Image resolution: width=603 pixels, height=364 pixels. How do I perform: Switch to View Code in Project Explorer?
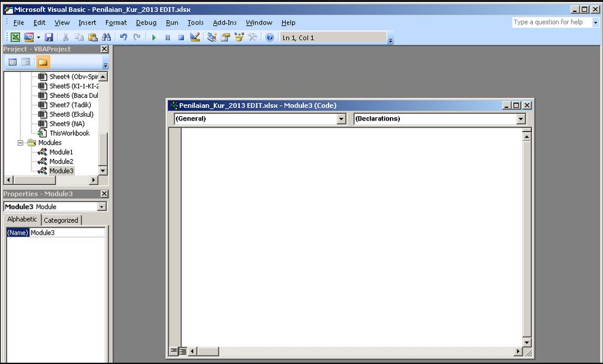pyautogui.click(x=13, y=61)
